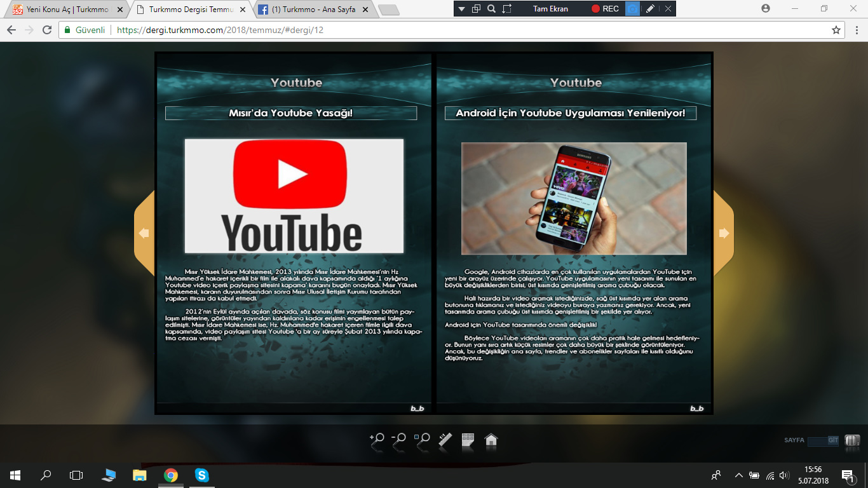This screenshot has height=488, width=868.
Task: Open the Android phone YouTube app photo
Action: coord(574,198)
